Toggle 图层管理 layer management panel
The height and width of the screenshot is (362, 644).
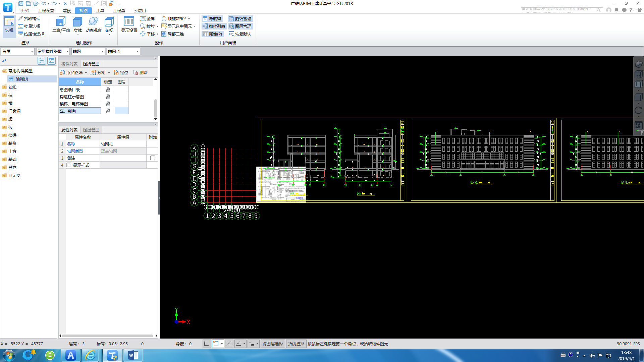(x=240, y=26)
